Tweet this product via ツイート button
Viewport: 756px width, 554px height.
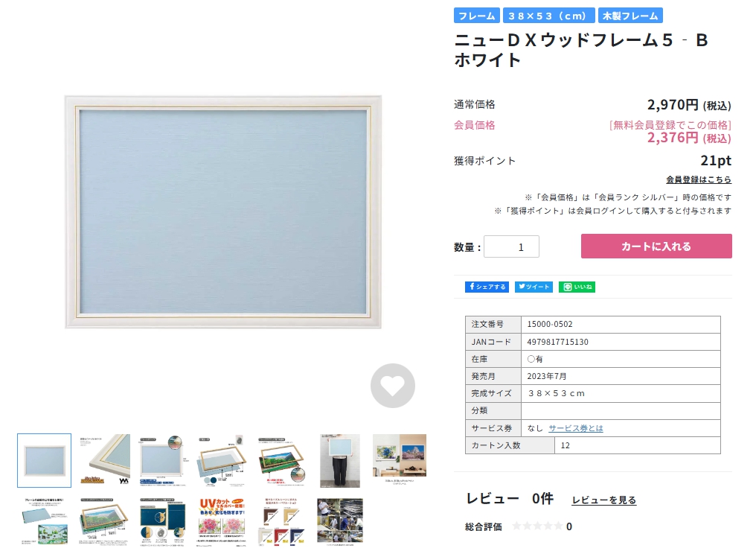point(534,287)
